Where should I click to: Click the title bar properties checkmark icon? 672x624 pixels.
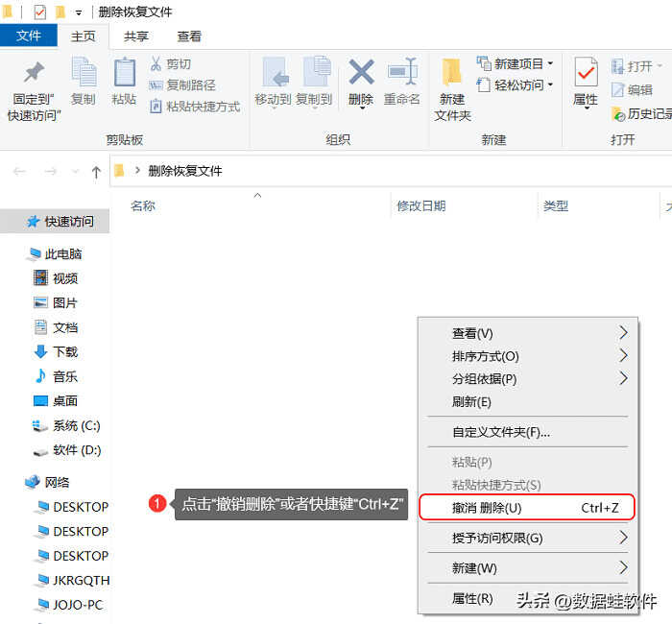pos(40,12)
